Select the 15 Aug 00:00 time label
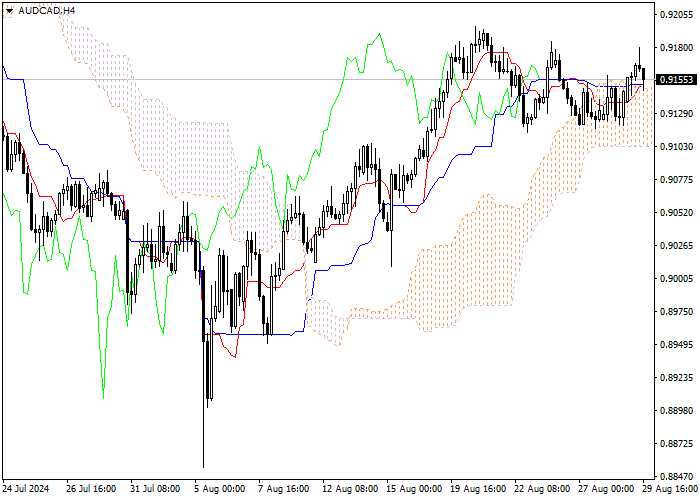 pyautogui.click(x=412, y=489)
